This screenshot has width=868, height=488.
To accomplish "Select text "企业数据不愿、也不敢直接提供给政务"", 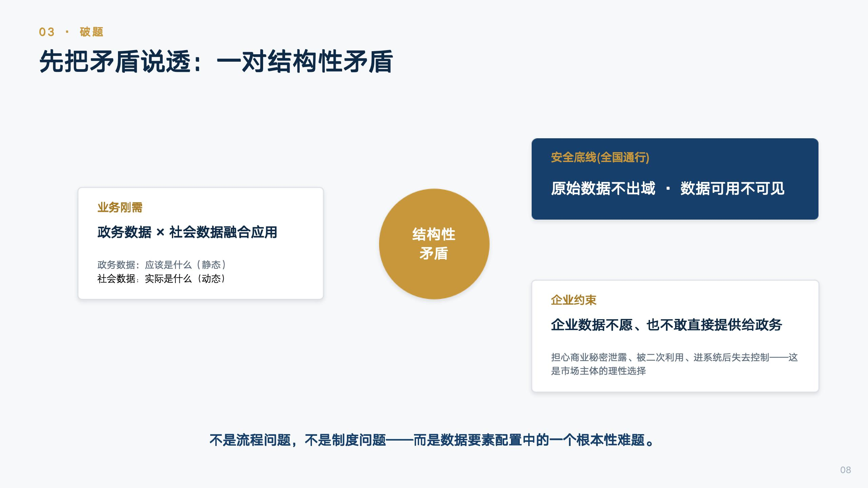I will (x=667, y=325).
